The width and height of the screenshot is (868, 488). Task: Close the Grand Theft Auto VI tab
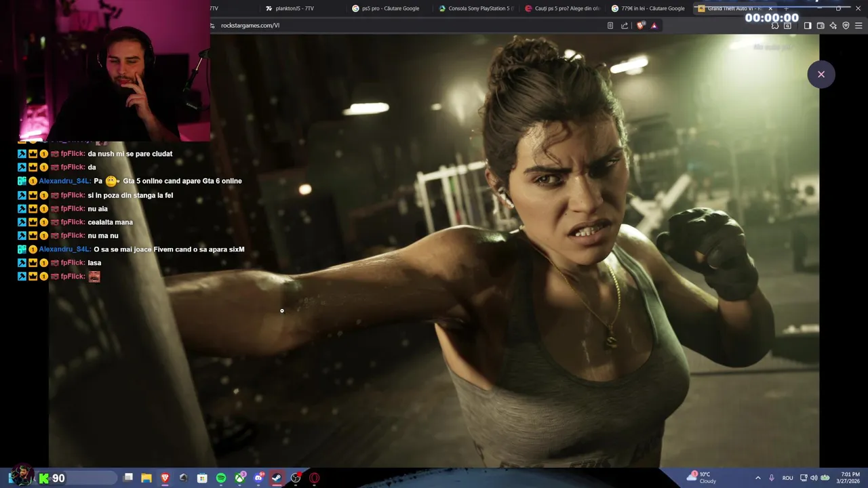tap(770, 8)
